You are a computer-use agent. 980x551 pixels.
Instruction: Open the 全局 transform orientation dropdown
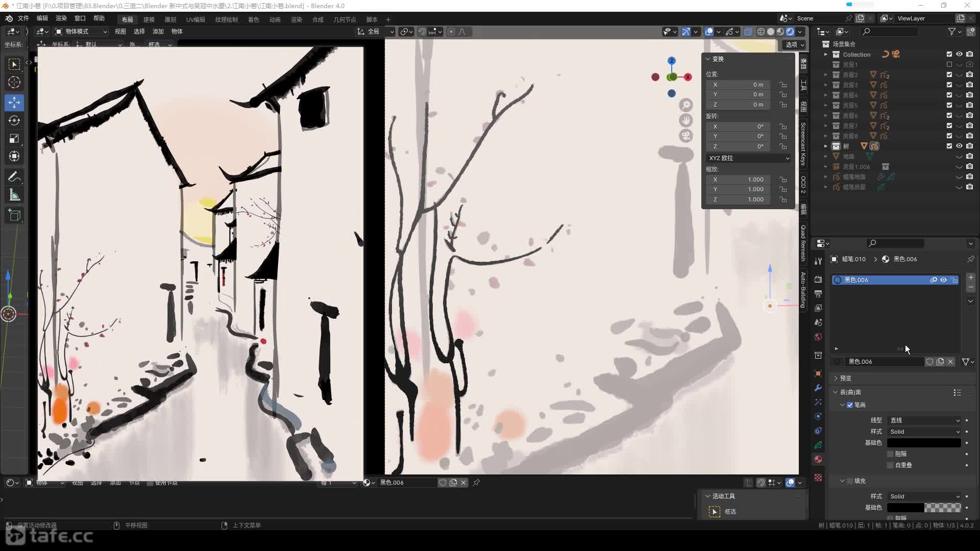[375, 32]
